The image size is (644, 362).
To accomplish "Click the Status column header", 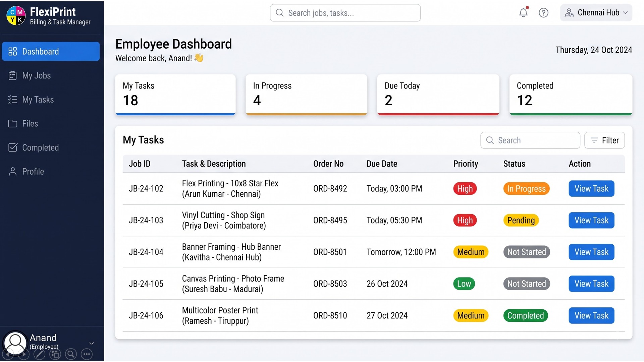I will pyautogui.click(x=514, y=164).
